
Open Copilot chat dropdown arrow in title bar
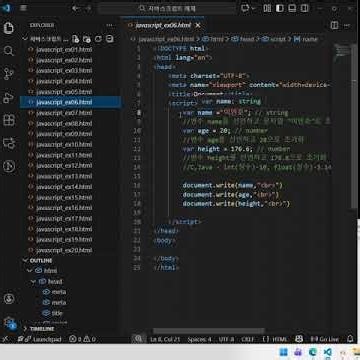tap(254, 8)
